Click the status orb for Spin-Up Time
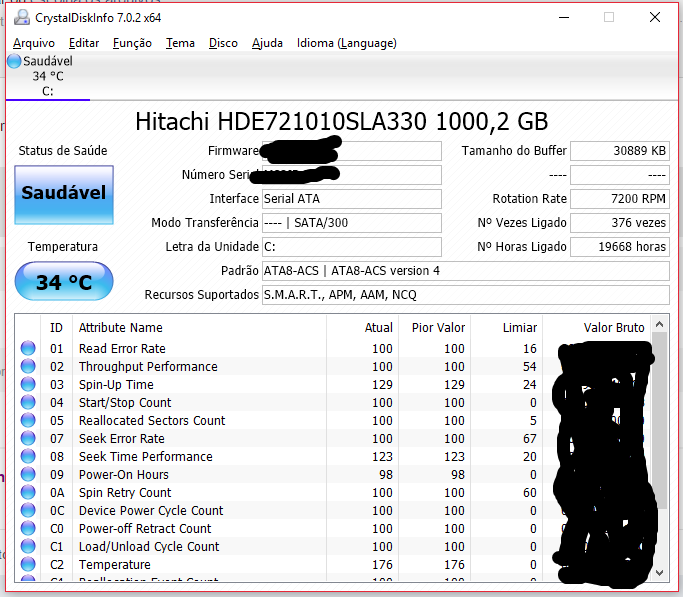The height and width of the screenshot is (597, 687). (28, 384)
